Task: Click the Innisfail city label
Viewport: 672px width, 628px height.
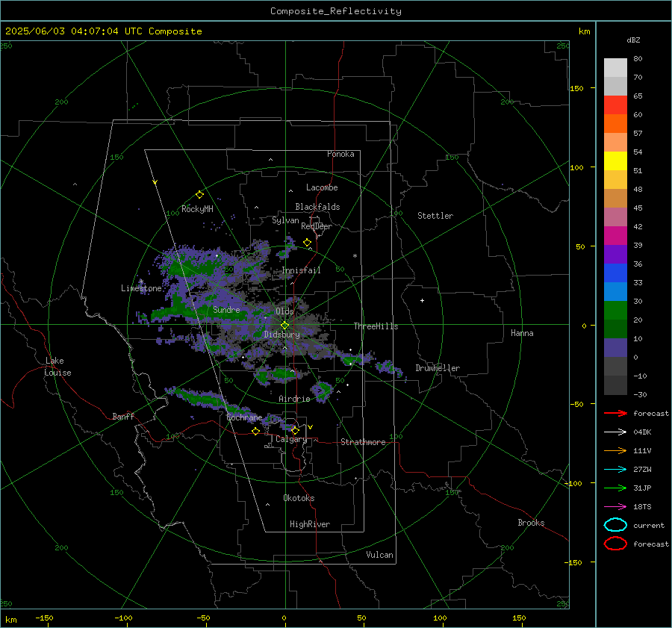Action: point(301,270)
